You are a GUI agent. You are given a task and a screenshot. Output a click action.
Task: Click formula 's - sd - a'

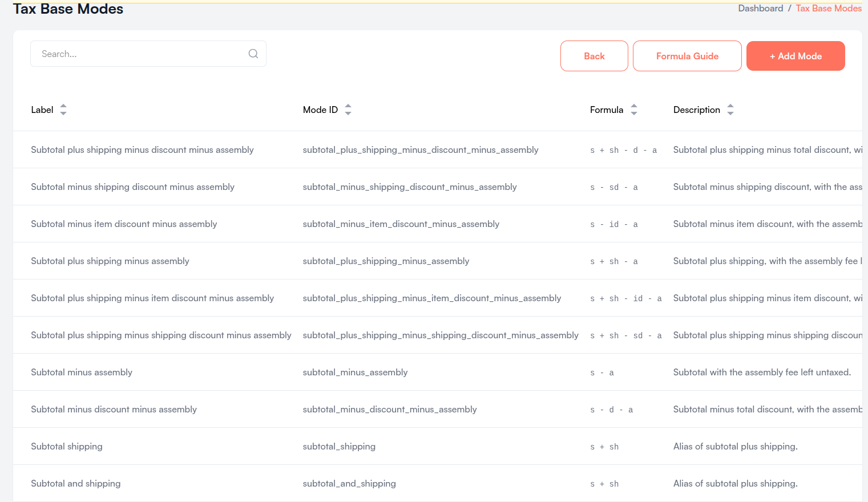614,187
